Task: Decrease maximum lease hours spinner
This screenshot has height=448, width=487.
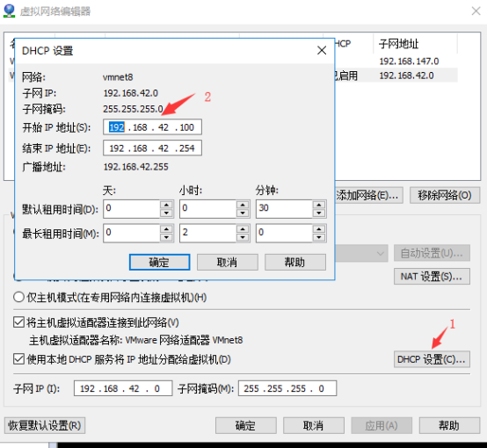Action: (x=243, y=237)
